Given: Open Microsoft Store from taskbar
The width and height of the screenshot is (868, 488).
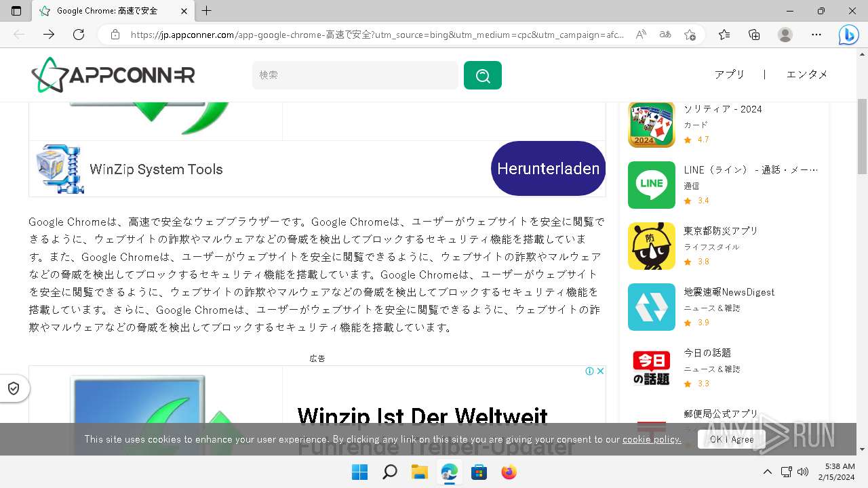Looking at the screenshot, I should point(479,472).
